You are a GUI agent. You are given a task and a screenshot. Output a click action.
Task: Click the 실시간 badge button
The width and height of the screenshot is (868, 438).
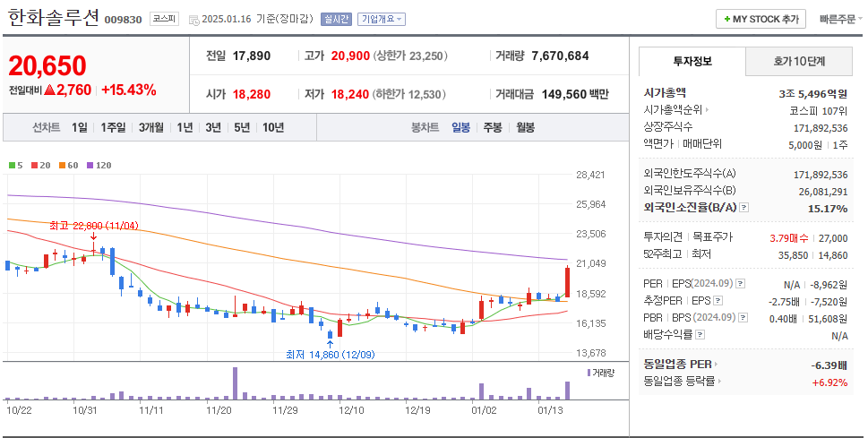click(336, 20)
